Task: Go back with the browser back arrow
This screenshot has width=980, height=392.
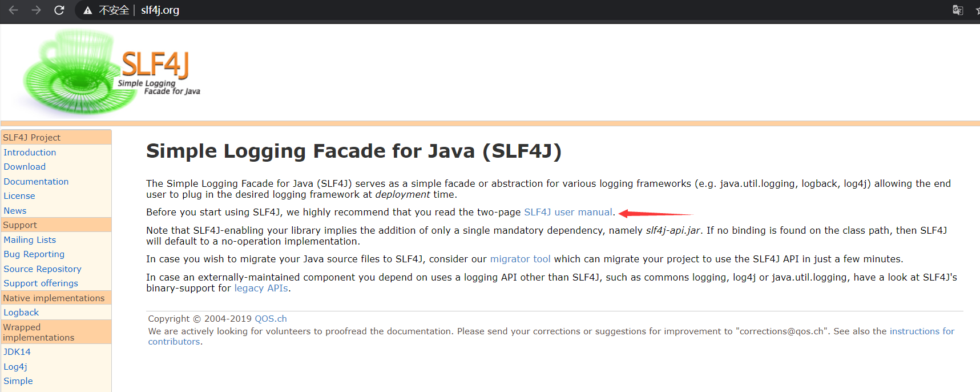Action: tap(14, 10)
